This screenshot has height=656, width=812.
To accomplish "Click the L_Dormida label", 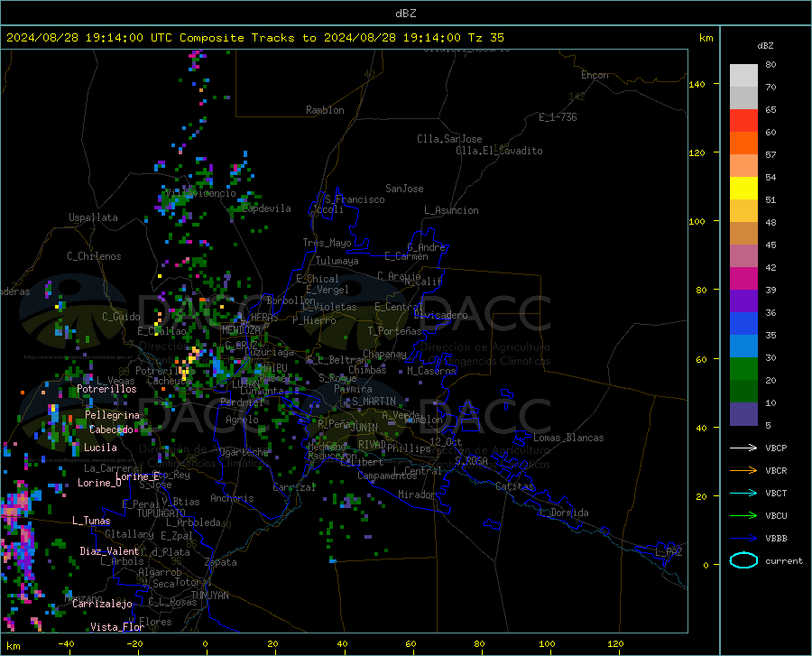I will (563, 513).
